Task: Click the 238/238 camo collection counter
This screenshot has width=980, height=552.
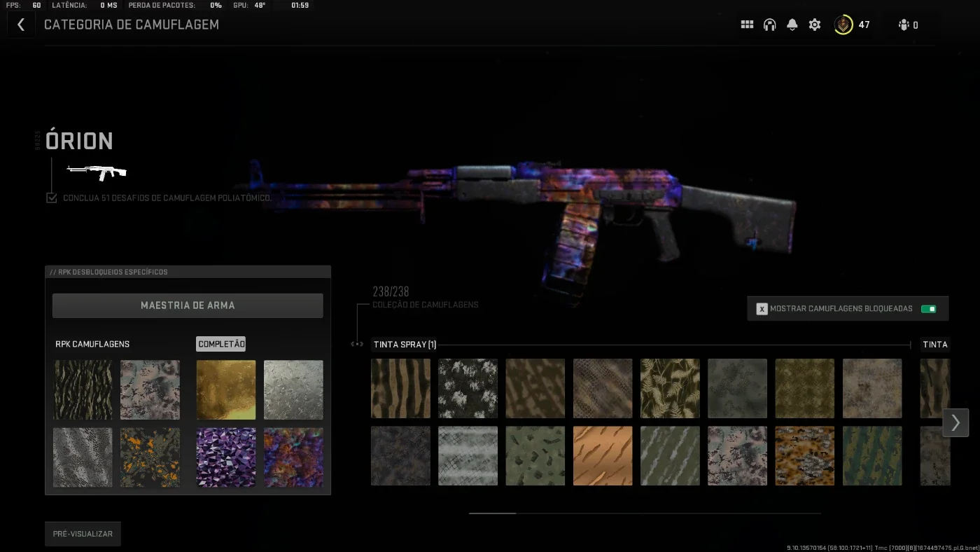Action: click(x=391, y=291)
